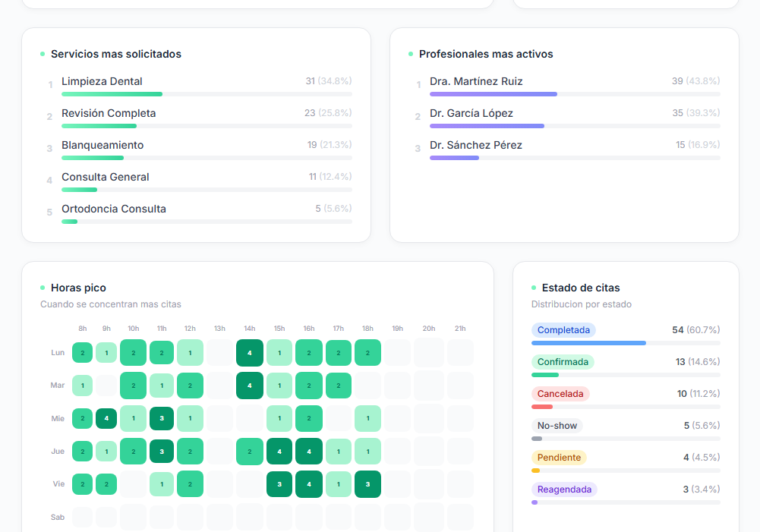Click the Monday 14h heatmap cell
The width and height of the screenshot is (760, 532).
pos(249,353)
